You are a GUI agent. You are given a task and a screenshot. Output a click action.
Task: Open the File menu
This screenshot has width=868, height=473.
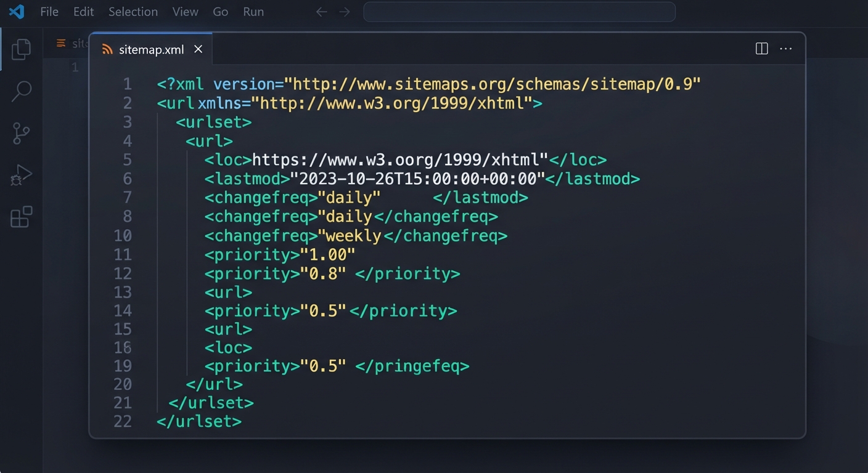tap(49, 12)
